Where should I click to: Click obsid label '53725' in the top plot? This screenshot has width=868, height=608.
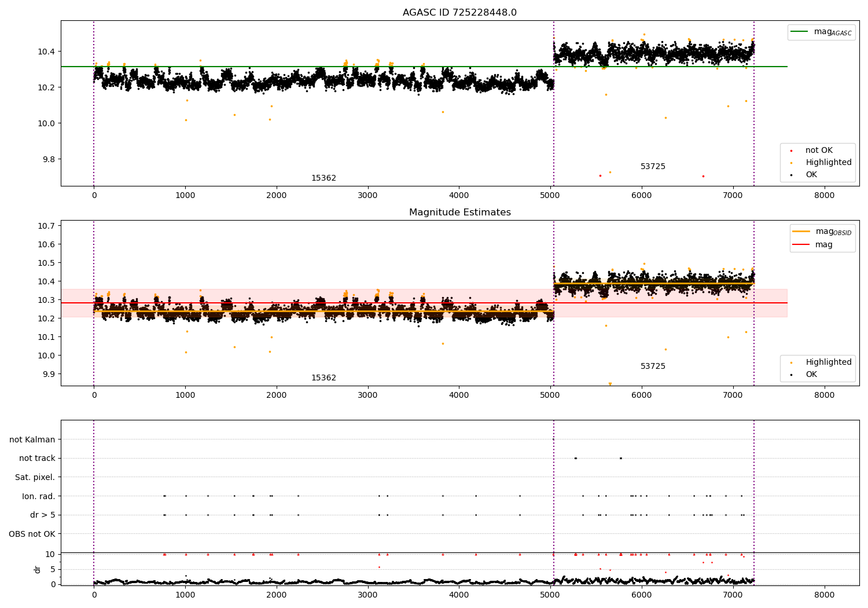tap(653, 167)
